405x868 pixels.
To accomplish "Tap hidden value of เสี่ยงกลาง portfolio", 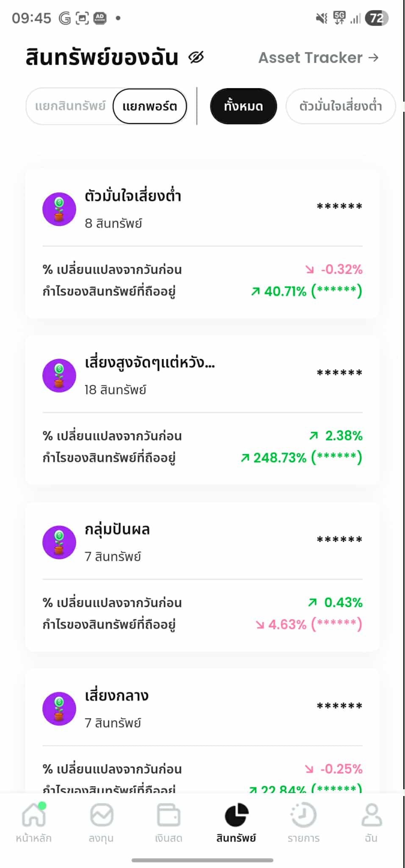I will [x=339, y=706].
